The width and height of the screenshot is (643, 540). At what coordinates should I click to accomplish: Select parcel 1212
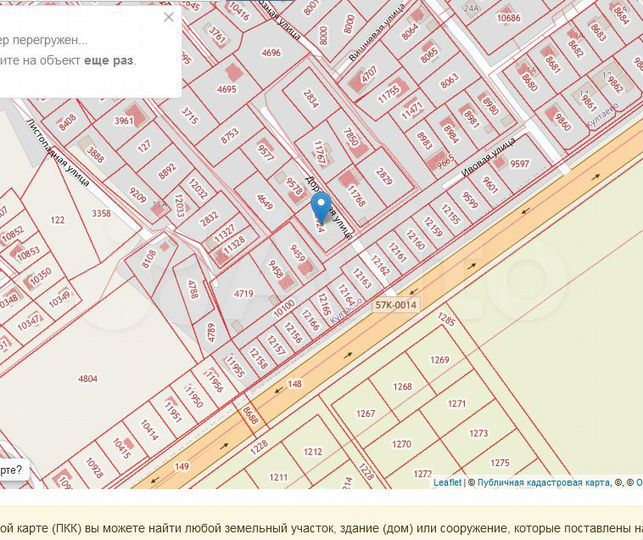(x=312, y=452)
